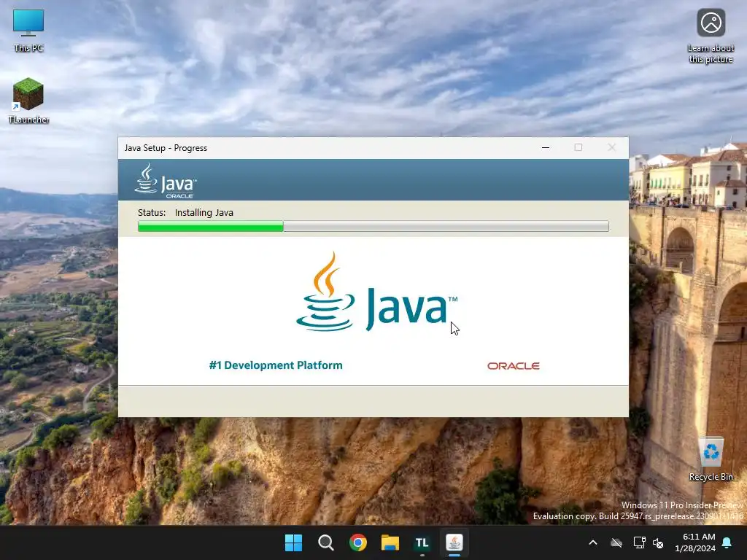Click the Java Setup close button
Screen dimensions: 747x560
pos(612,147)
